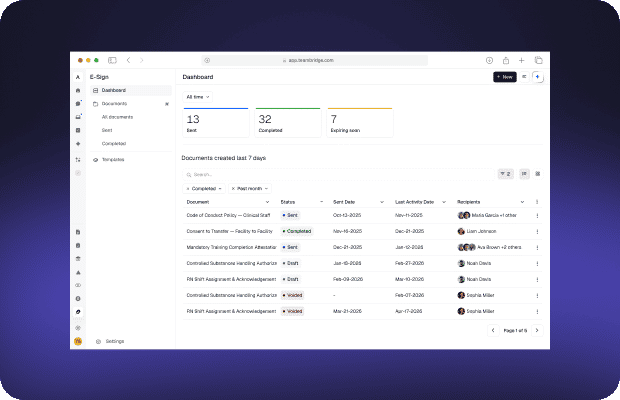Click the blue sparkle assistant button in the header

[x=537, y=77]
